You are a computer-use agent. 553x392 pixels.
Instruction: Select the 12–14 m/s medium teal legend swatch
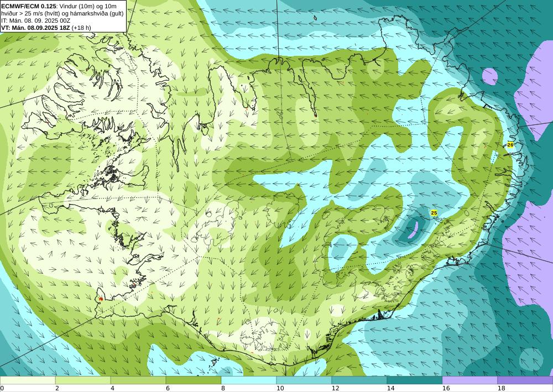[359, 380]
